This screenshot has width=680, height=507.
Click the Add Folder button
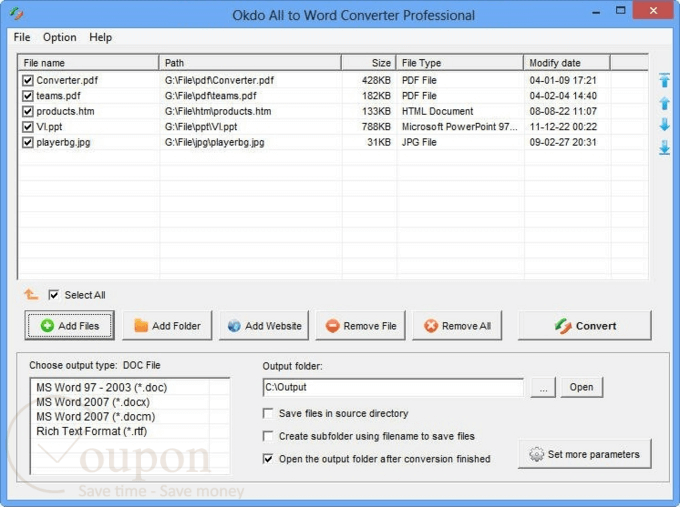pyautogui.click(x=167, y=325)
